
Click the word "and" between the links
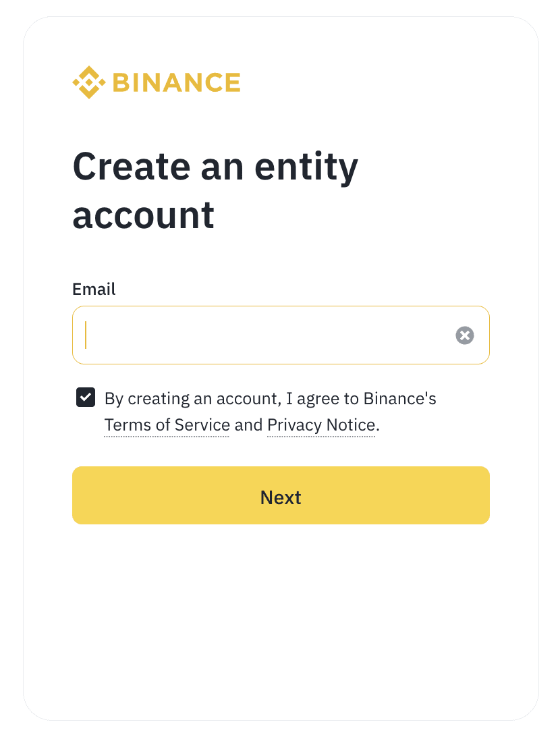pyautogui.click(x=248, y=425)
